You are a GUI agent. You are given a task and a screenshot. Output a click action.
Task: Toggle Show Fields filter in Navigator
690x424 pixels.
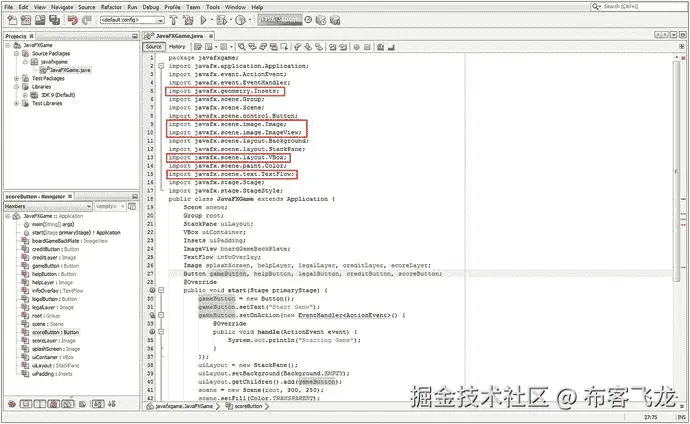[26, 404]
